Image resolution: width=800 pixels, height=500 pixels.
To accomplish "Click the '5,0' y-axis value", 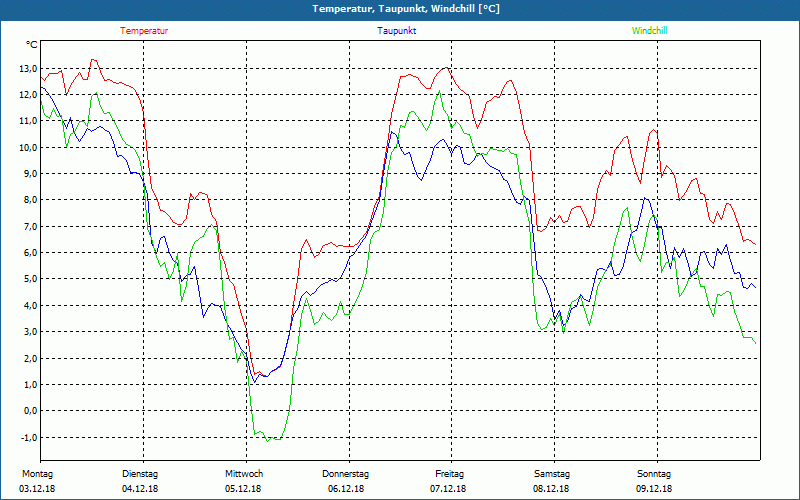I will (x=30, y=279).
